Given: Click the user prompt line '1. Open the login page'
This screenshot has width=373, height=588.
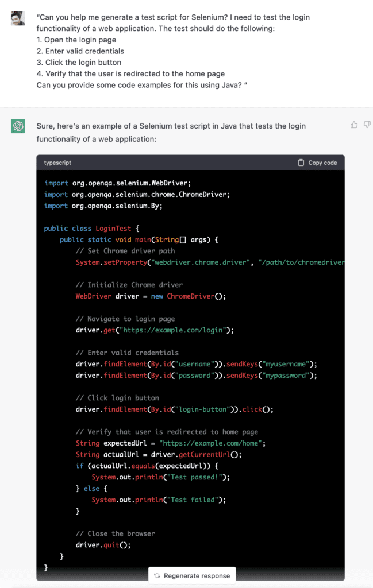Looking at the screenshot, I should (x=76, y=40).
